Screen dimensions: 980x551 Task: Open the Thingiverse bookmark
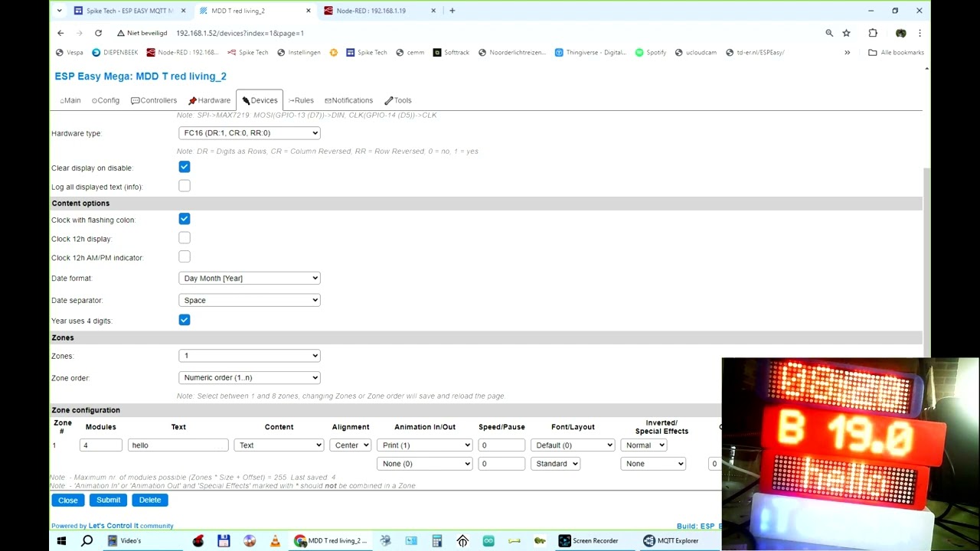(x=590, y=52)
